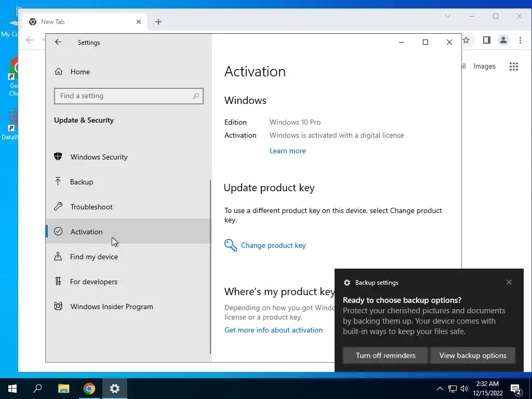Click Images link in Chrome page
Image resolution: width=532 pixels, height=399 pixels.
pos(484,66)
